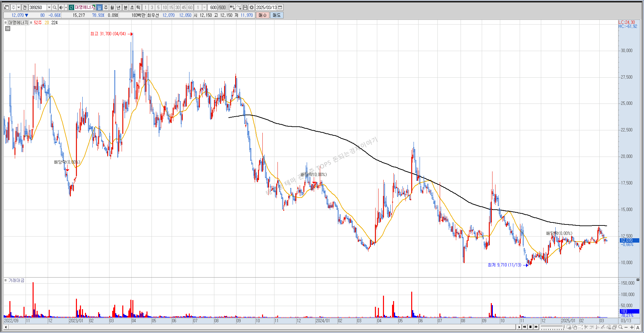
Task: Expand the 주 type dropdown arrow
Action: [18, 7]
